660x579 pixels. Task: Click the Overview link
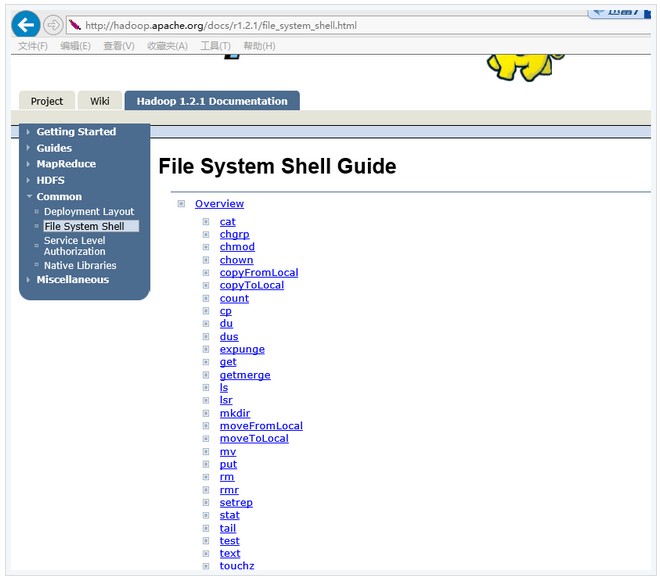point(219,204)
